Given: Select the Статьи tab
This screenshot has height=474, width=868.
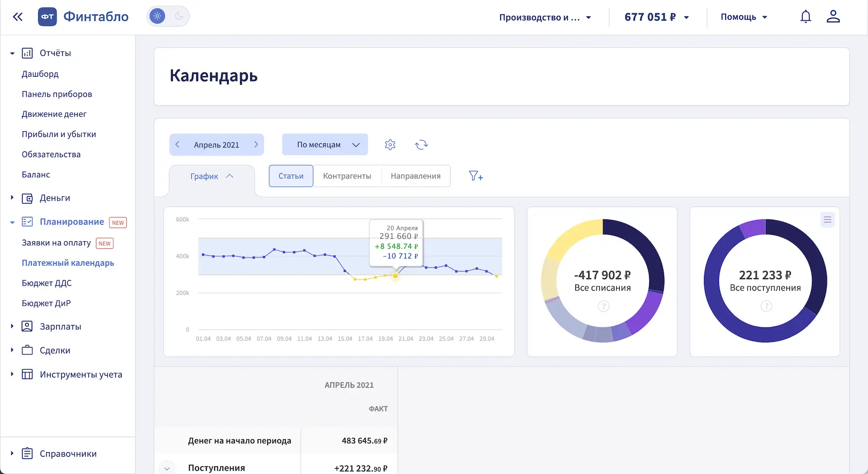Looking at the screenshot, I should 291,176.
